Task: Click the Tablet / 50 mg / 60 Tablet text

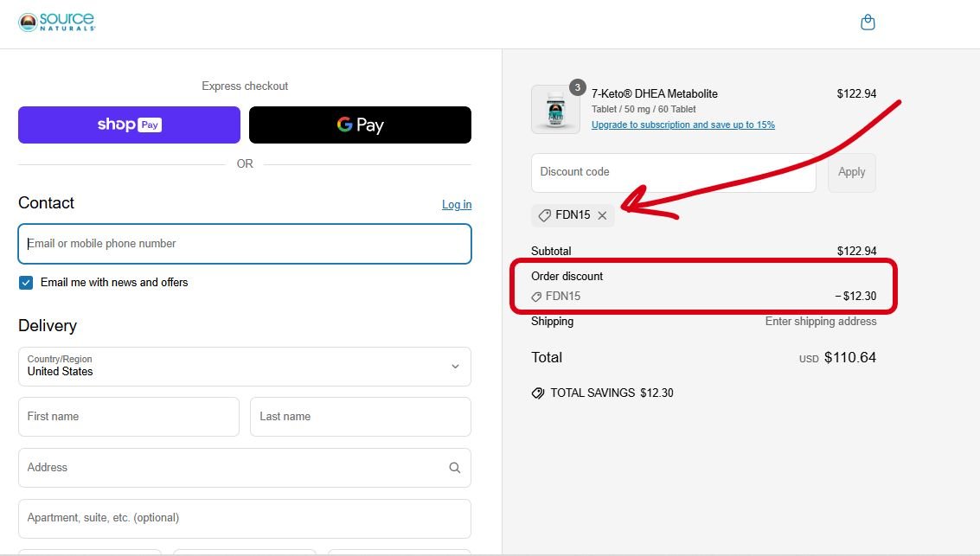Action: click(x=644, y=109)
